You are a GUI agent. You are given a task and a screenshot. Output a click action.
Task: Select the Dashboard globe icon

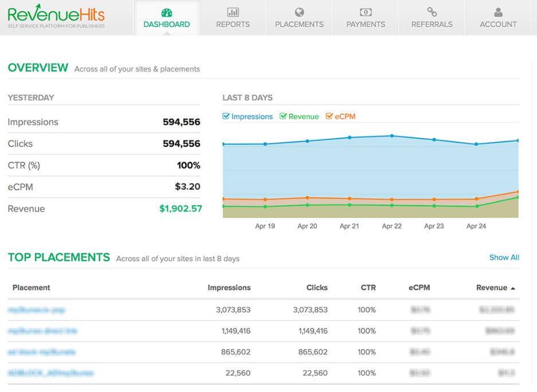(166, 11)
